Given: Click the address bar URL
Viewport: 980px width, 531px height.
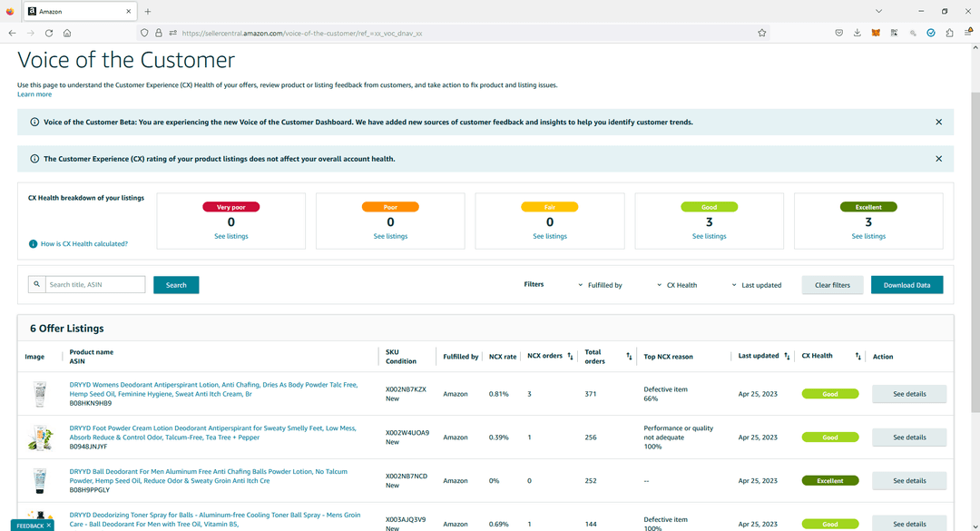Looking at the screenshot, I should (302, 34).
